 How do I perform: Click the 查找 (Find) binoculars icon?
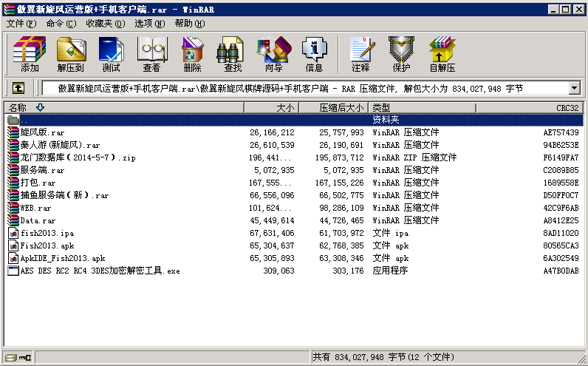(x=232, y=55)
